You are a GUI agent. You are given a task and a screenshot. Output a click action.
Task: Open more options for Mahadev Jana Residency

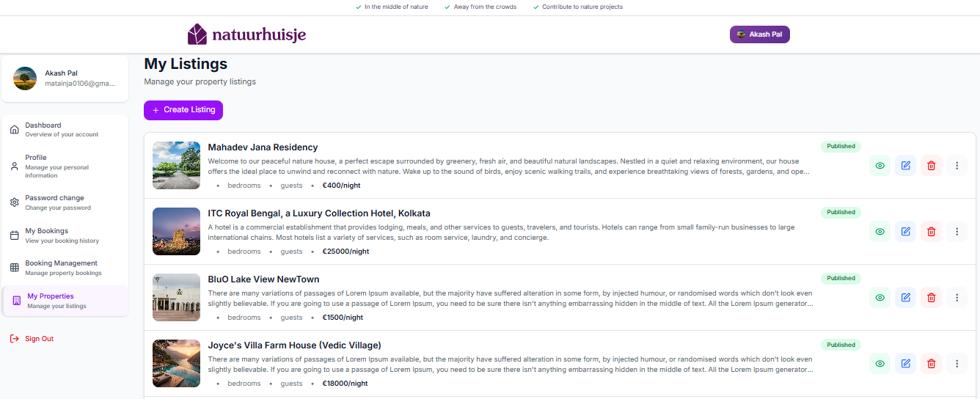(957, 166)
